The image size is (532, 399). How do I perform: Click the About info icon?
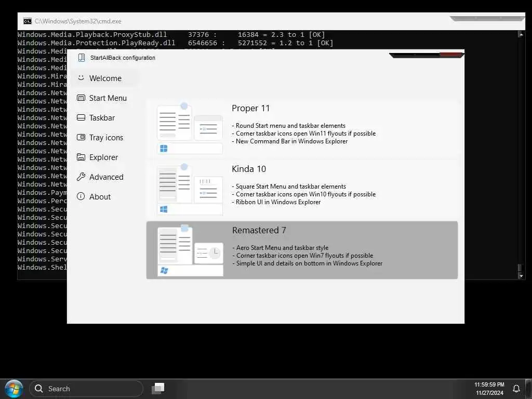[81, 196]
